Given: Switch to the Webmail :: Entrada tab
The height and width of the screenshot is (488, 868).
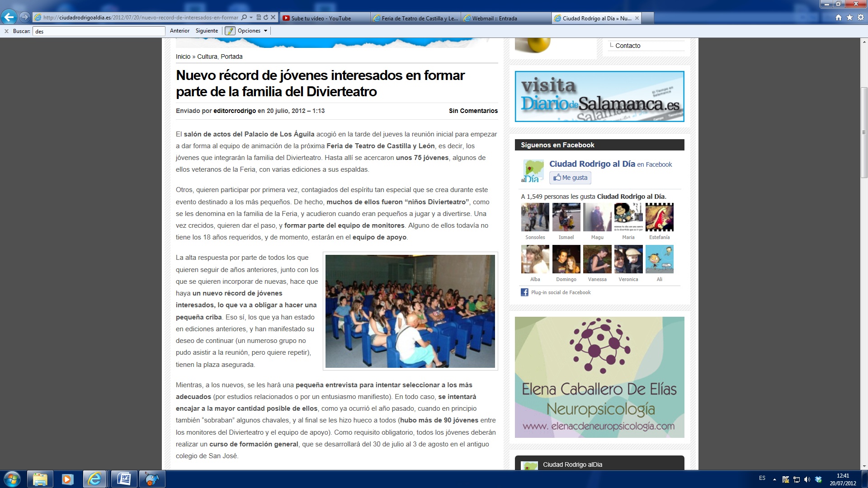Looking at the screenshot, I should point(506,18).
